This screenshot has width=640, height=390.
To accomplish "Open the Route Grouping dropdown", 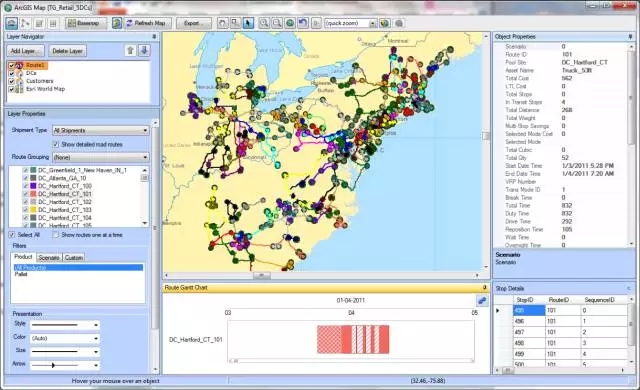I will click(x=101, y=157).
